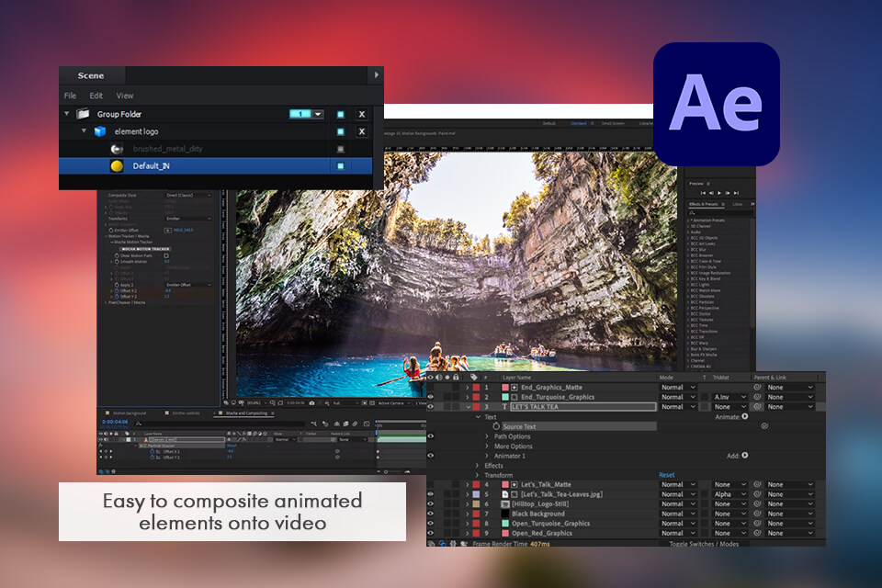
Task: Click the Toggle Switches / Modes button
Action: tap(704, 544)
